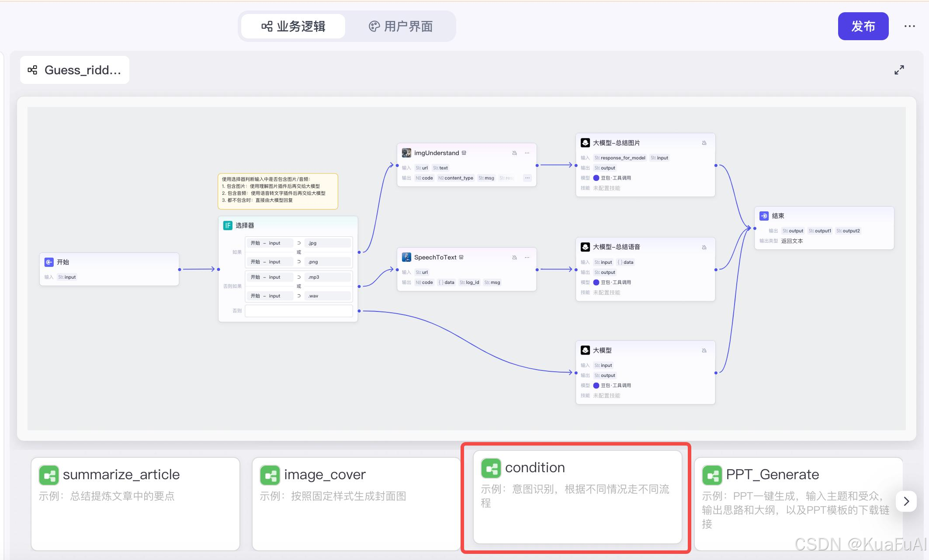
Task: Click the selector node IF icon
Action: point(228,225)
